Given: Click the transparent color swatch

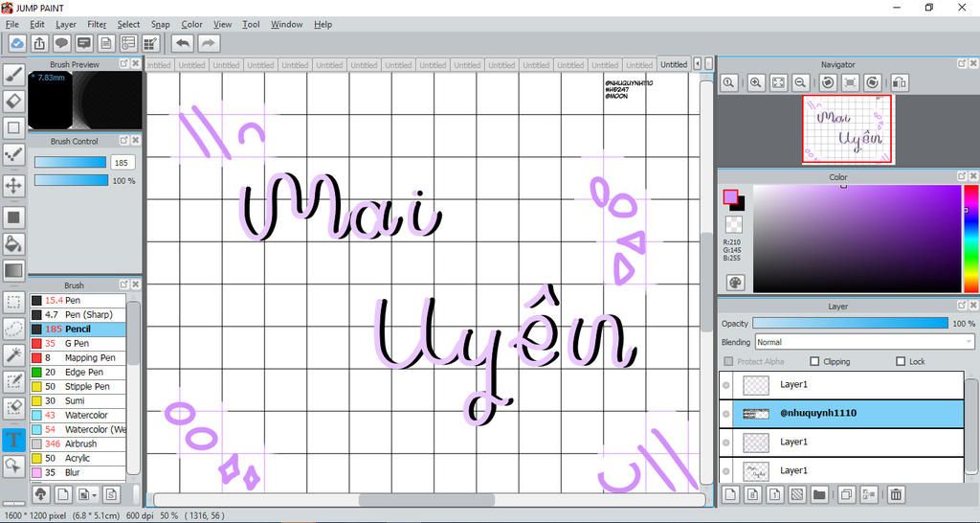Looking at the screenshot, I should [x=734, y=224].
